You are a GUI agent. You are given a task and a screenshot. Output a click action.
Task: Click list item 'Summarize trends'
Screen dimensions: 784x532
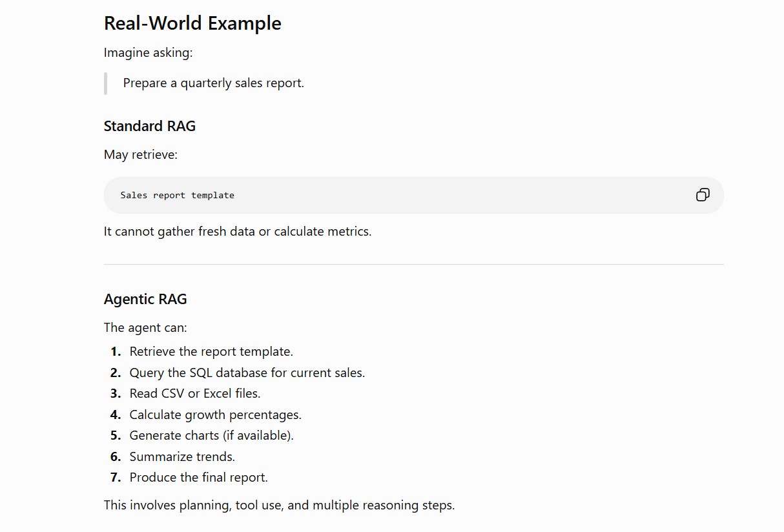coord(182,456)
